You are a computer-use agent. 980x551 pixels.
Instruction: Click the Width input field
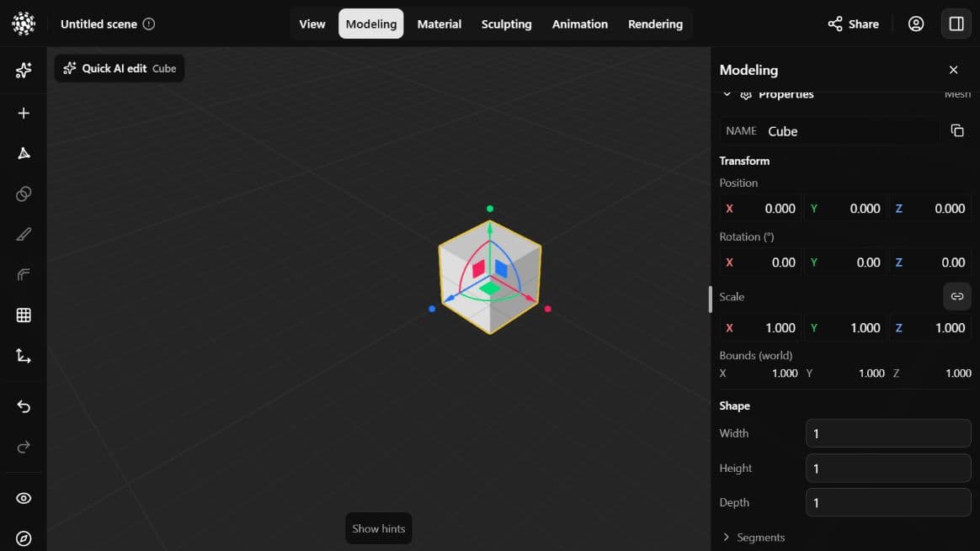click(887, 433)
